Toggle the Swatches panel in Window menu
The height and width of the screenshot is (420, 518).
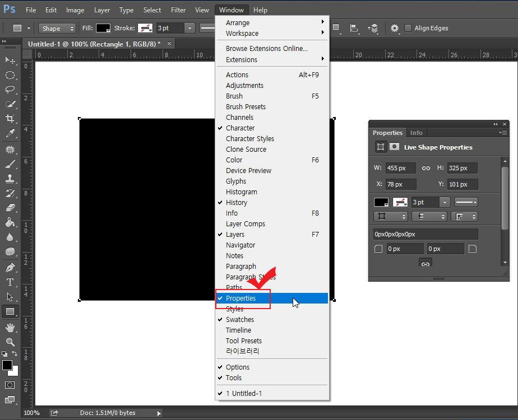[272, 320]
